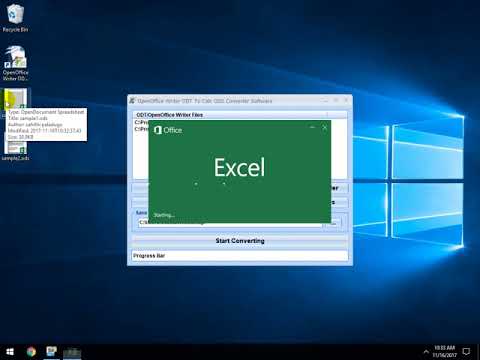Click into the save folder path field
The height and width of the screenshot is (360, 480).
pos(230,223)
